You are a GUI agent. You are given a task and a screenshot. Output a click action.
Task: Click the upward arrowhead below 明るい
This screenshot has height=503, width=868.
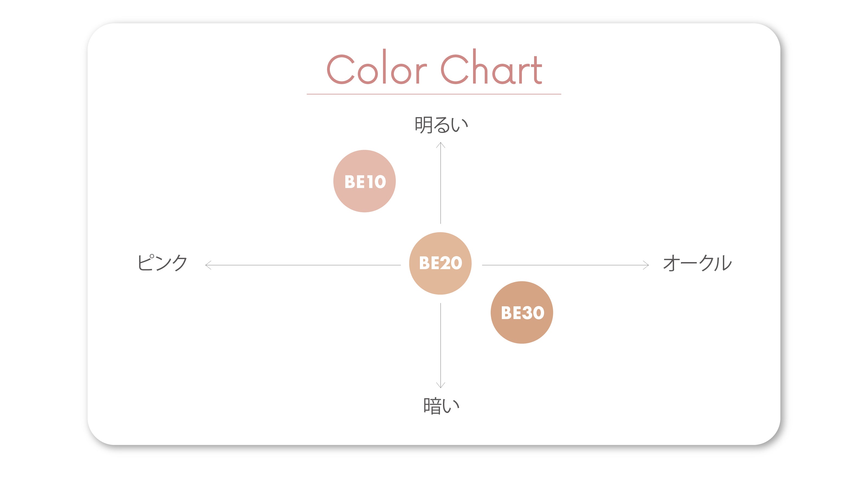[441, 144]
